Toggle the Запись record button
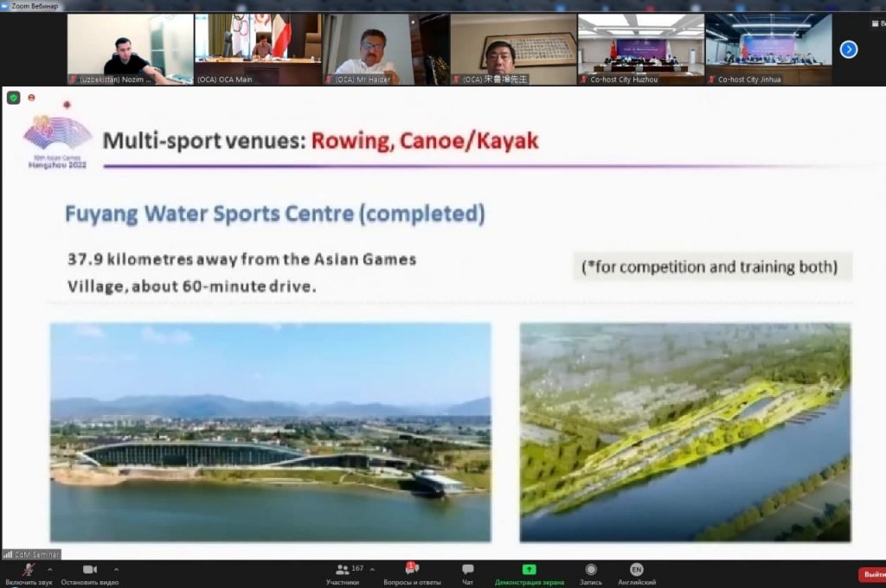886x588 pixels. click(591, 570)
